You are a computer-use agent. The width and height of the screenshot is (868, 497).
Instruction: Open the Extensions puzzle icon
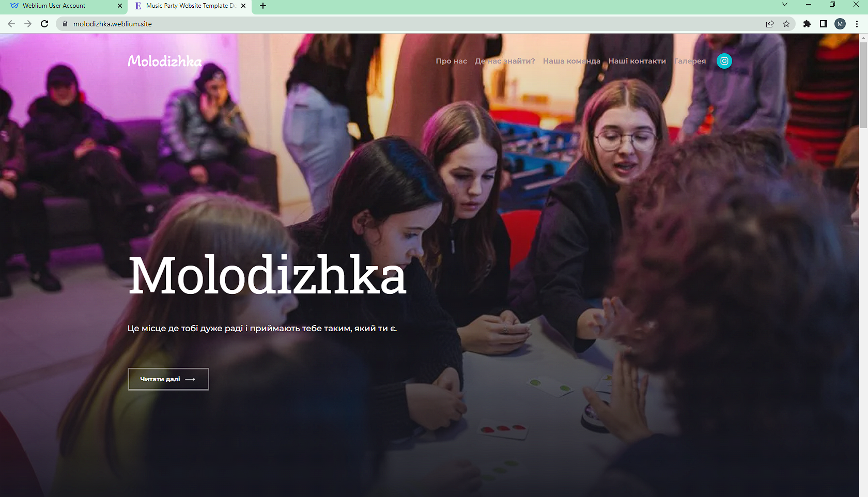(807, 24)
